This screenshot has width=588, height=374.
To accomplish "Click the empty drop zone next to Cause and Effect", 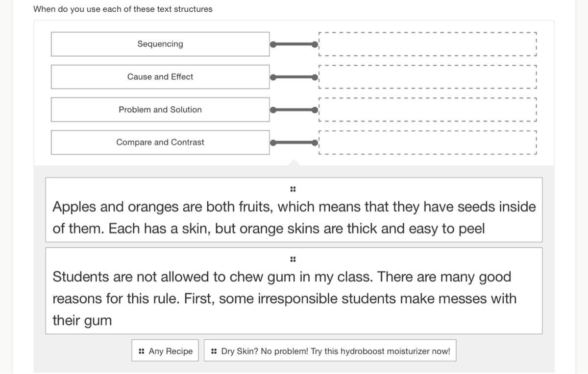I will click(428, 77).
